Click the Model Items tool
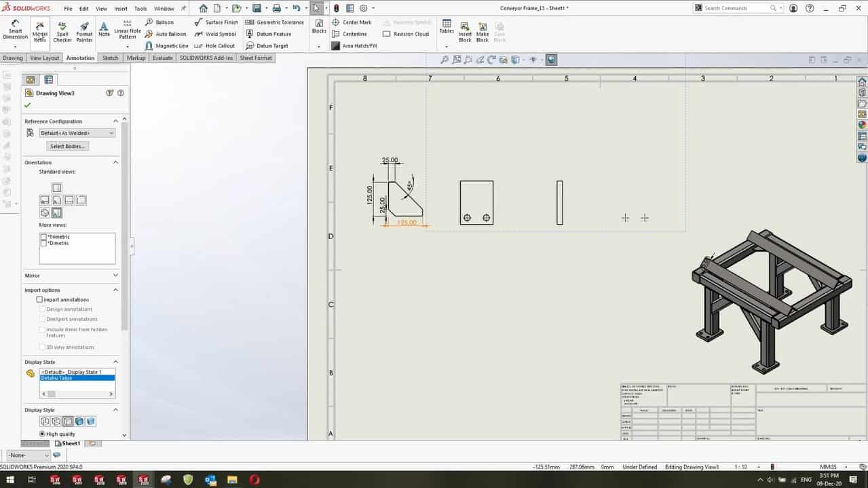The image size is (868, 488). 40,31
